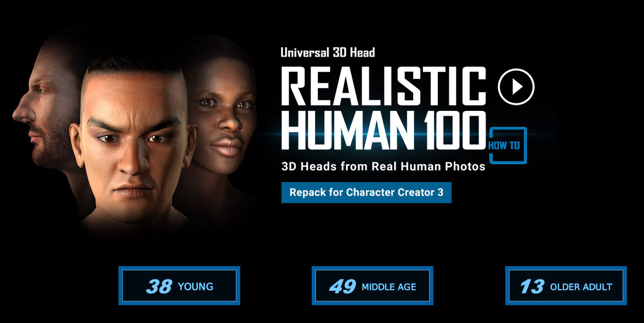Click the YOUNG label text

(x=195, y=287)
